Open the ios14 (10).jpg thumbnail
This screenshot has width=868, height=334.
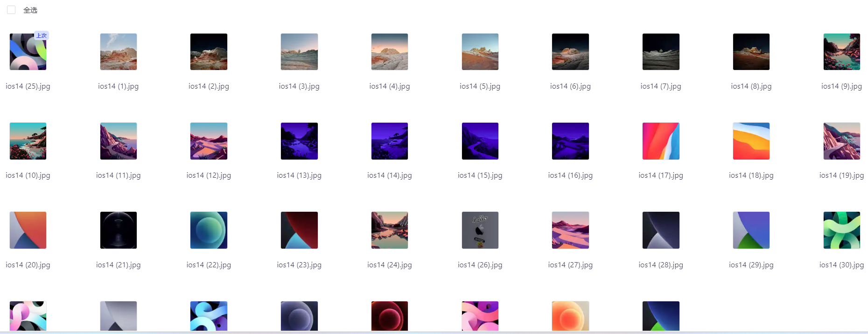[x=28, y=141]
